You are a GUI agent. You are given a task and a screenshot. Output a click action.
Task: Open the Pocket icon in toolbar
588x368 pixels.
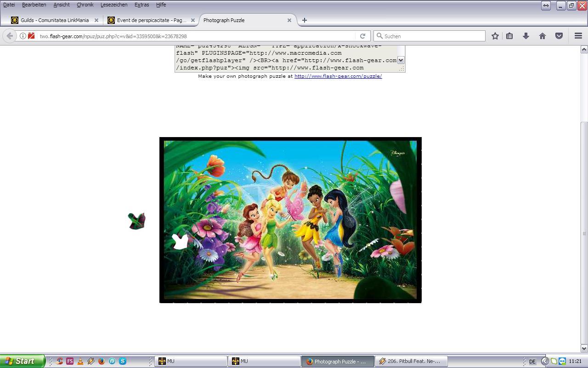click(559, 36)
